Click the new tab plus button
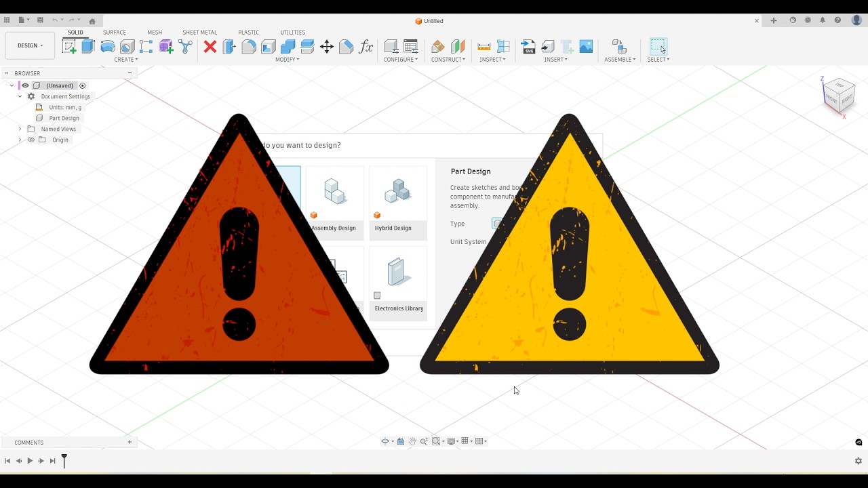 pyautogui.click(x=773, y=20)
